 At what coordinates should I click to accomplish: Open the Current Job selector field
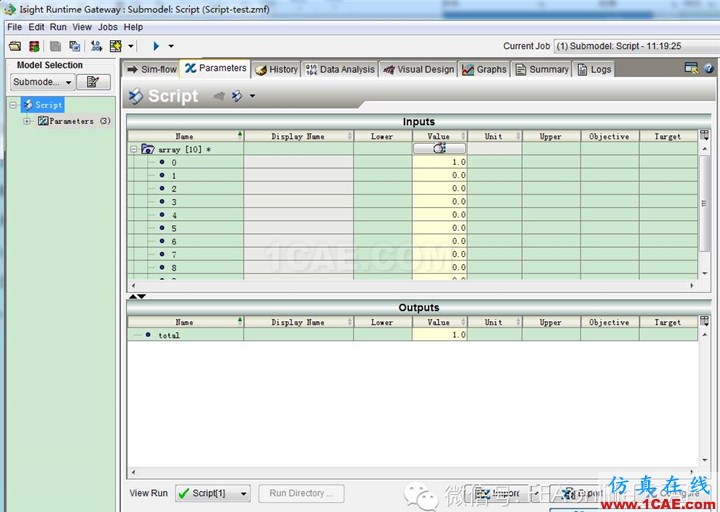pyautogui.click(x=637, y=46)
